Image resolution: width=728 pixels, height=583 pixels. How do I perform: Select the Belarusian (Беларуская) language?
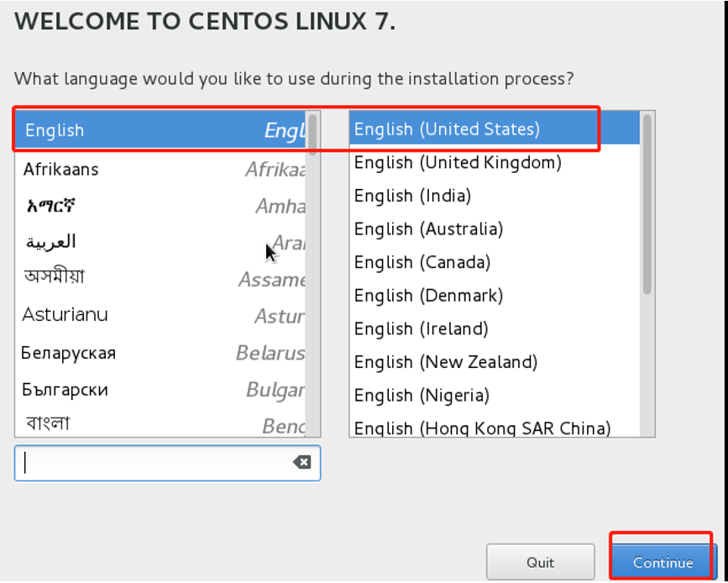pos(160,353)
